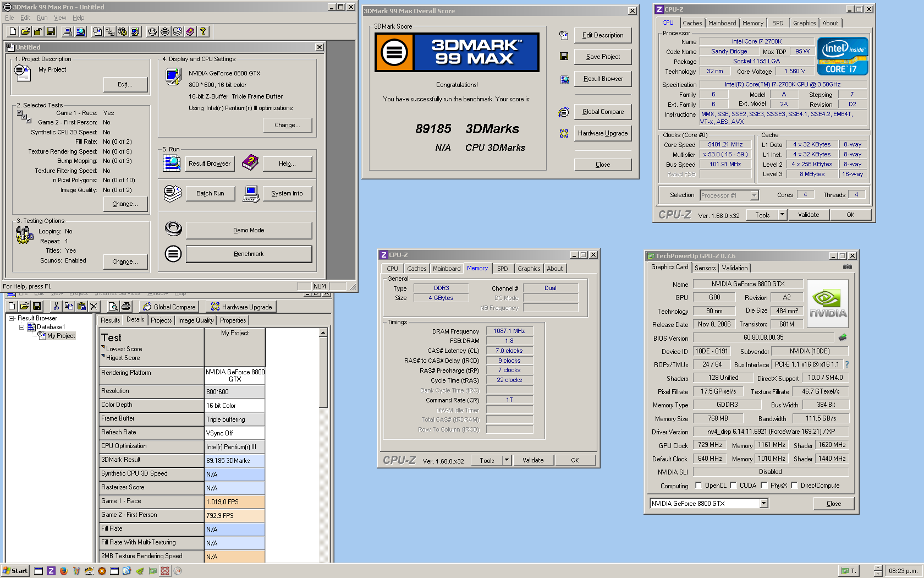The width and height of the screenshot is (924, 578).
Task: Switch to Mainboard tab in top CPU-Z window
Action: pyautogui.click(x=722, y=23)
